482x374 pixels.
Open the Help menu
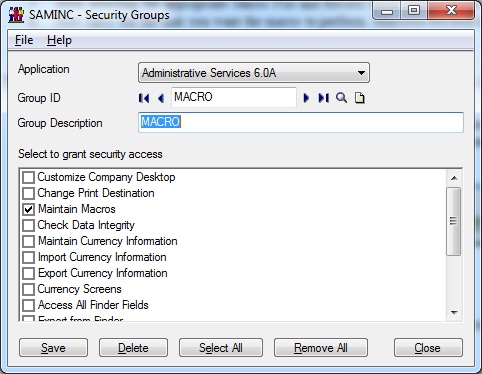pyautogui.click(x=59, y=40)
